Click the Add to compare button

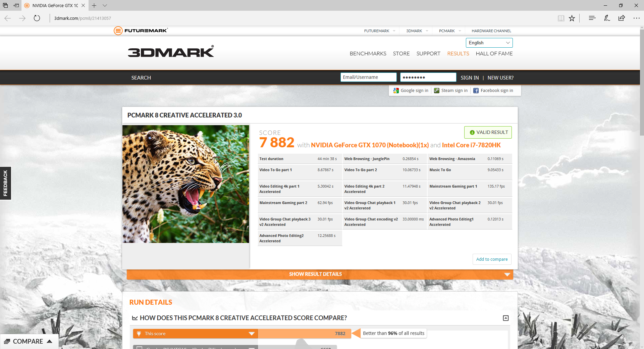[x=492, y=259]
